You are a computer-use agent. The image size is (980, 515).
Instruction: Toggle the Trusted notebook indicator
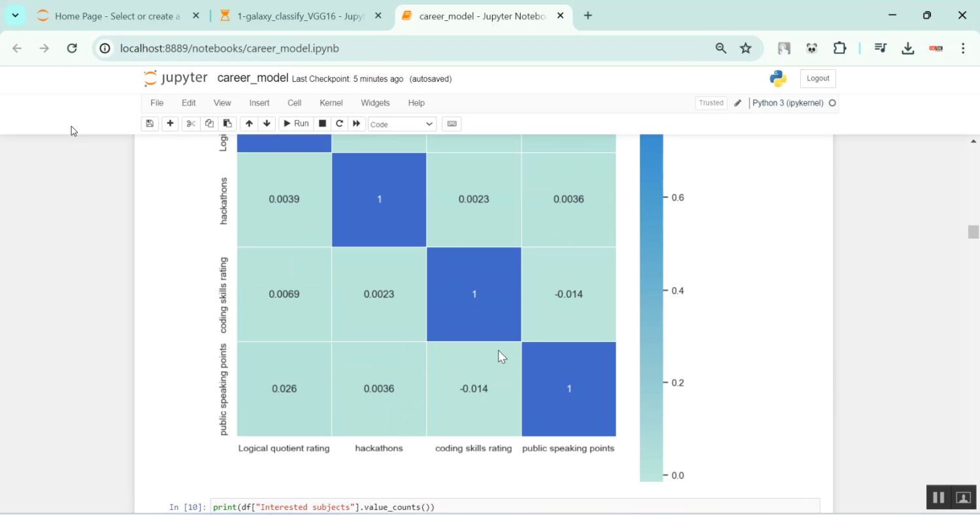pyautogui.click(x=711, y=103)
